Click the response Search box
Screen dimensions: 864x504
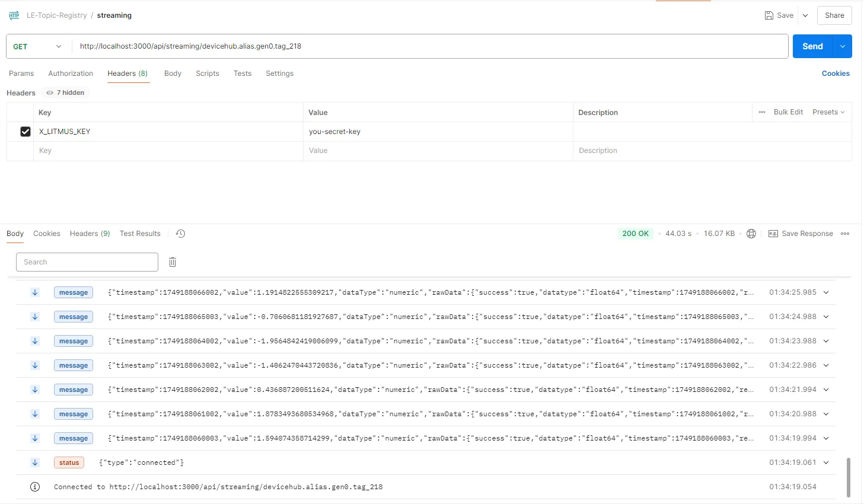click(x=87, y=262)
